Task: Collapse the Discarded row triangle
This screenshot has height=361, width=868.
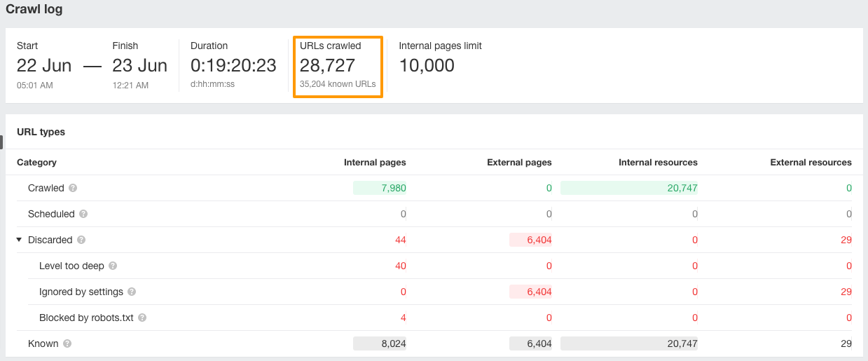Action: tap(19, 240)
